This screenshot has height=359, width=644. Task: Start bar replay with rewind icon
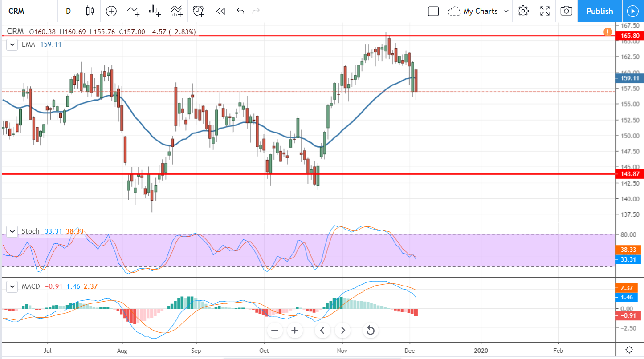coord(220,11)
